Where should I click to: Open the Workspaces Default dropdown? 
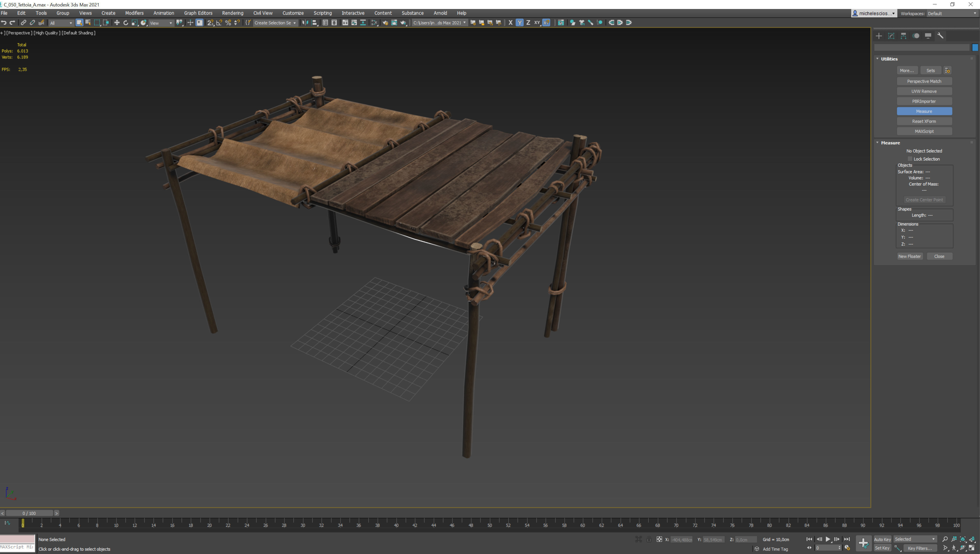click(952, 13)
